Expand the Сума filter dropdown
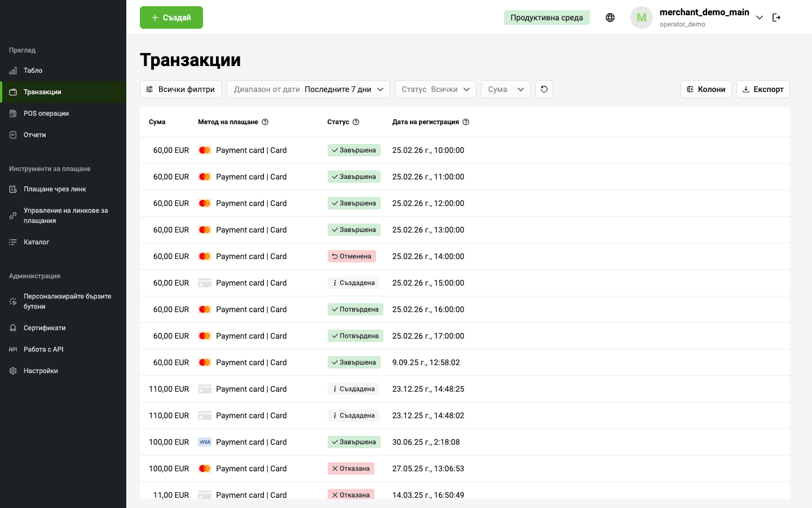The width and height of the screenshot is (812, 508). pyautogui.click(x=505, y=89)
